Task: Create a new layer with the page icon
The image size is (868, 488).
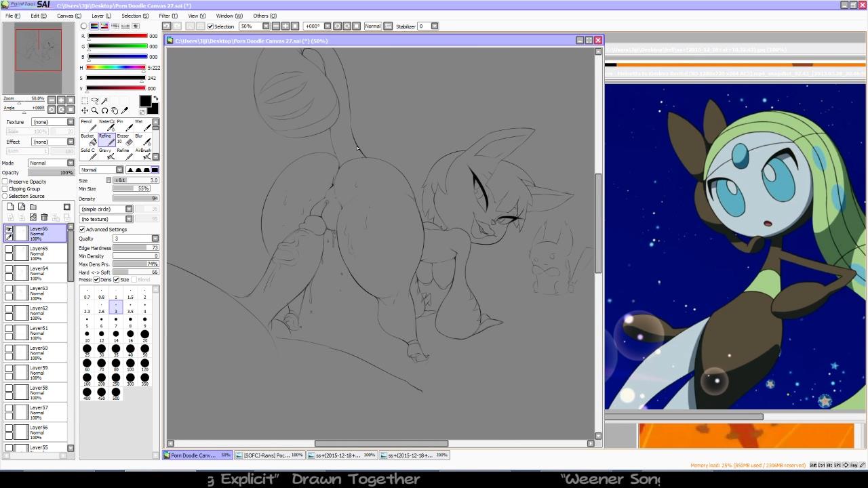Action: 10,207
